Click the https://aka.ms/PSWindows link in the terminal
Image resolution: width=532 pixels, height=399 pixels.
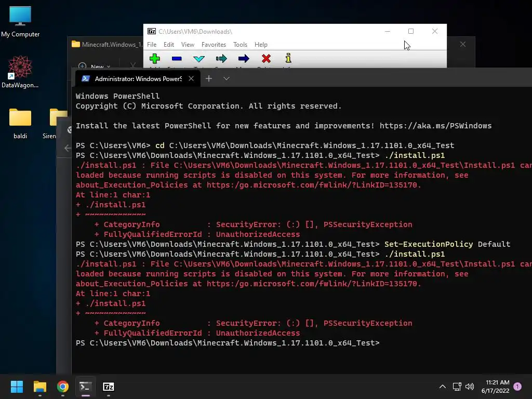coord(435,126)
